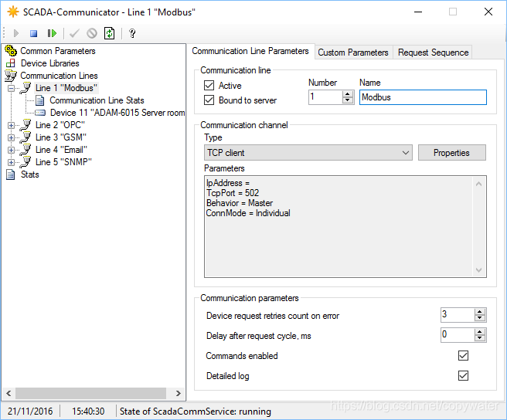507x420 pixels.
Task: Select Line 4 "Email" tree label
Action: [61, 150]
